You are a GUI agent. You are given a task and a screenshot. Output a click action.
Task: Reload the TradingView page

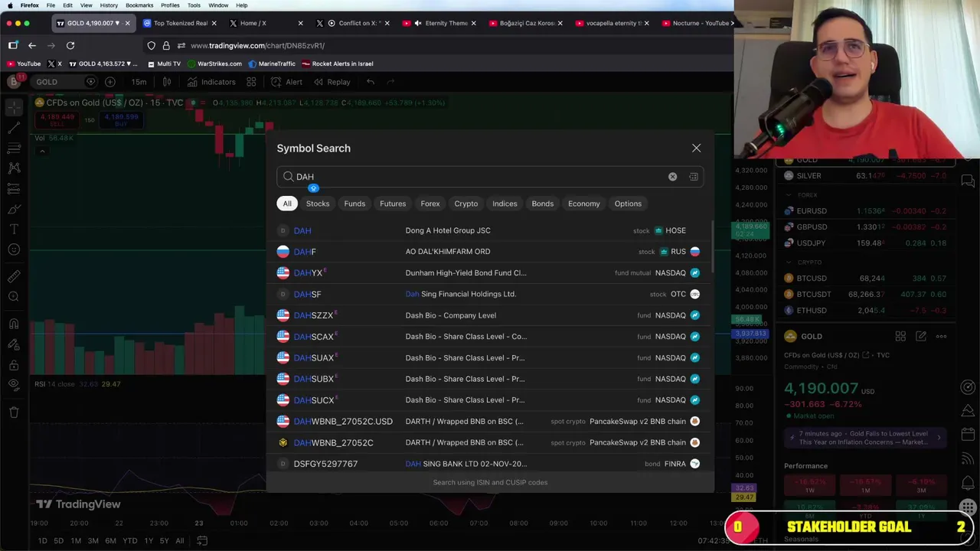(70, 45)
